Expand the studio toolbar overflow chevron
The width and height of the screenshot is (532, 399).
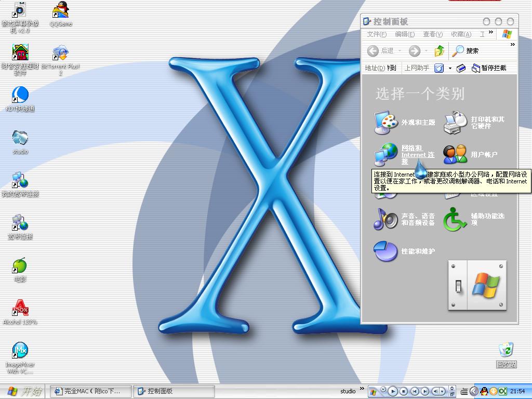click(x=362, y=389)
